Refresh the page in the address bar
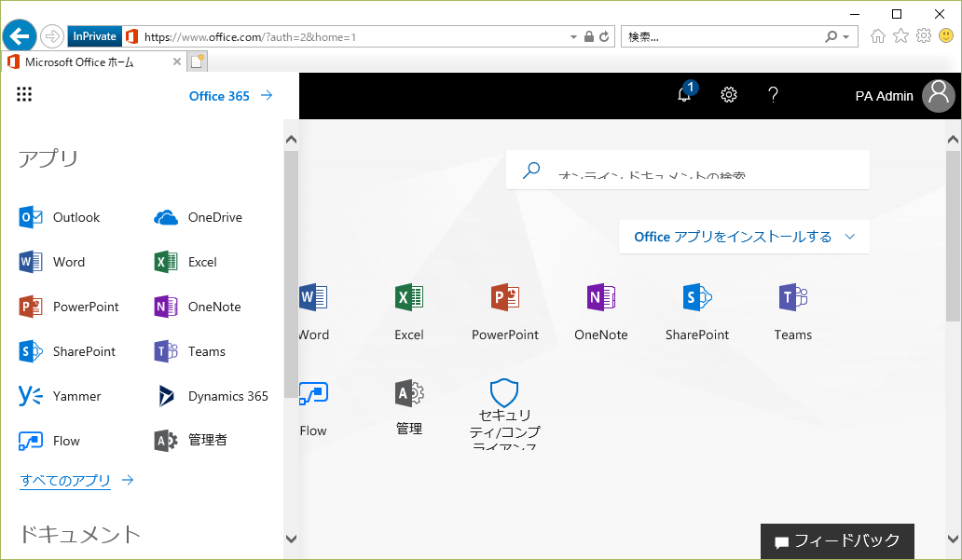The width and height of the screenshot is (962, 560). click(x=604, y=36)
